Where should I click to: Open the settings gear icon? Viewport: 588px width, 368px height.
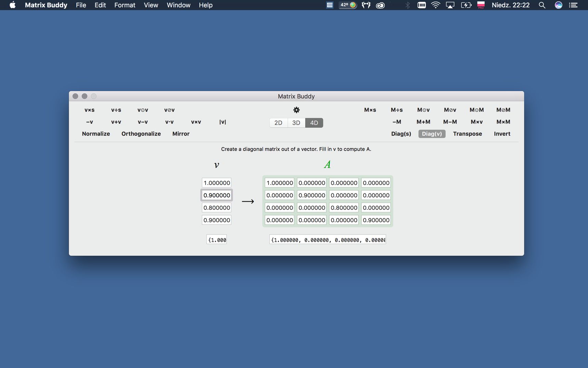[296, 110]
